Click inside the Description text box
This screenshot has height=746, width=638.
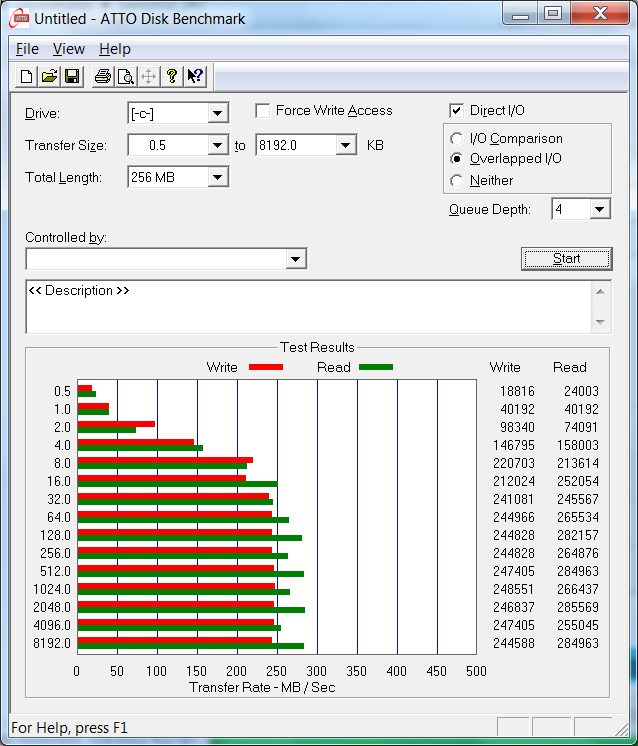pos(308,307)
